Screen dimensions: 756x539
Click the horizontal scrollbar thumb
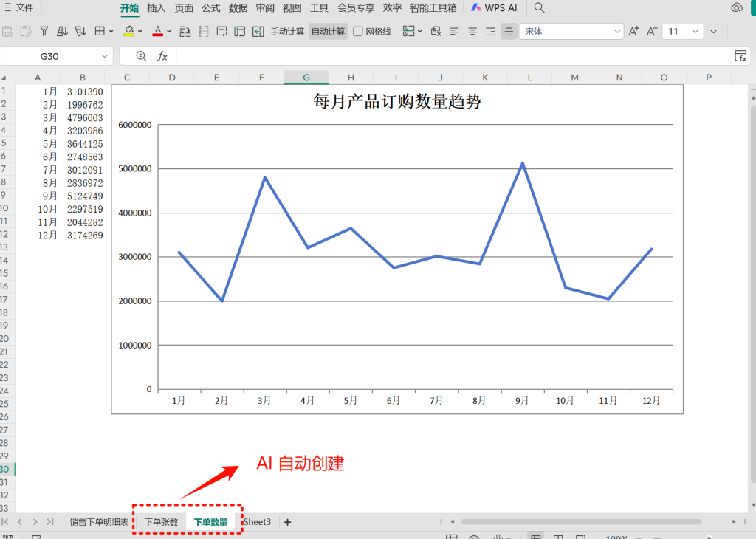[581, 521]
